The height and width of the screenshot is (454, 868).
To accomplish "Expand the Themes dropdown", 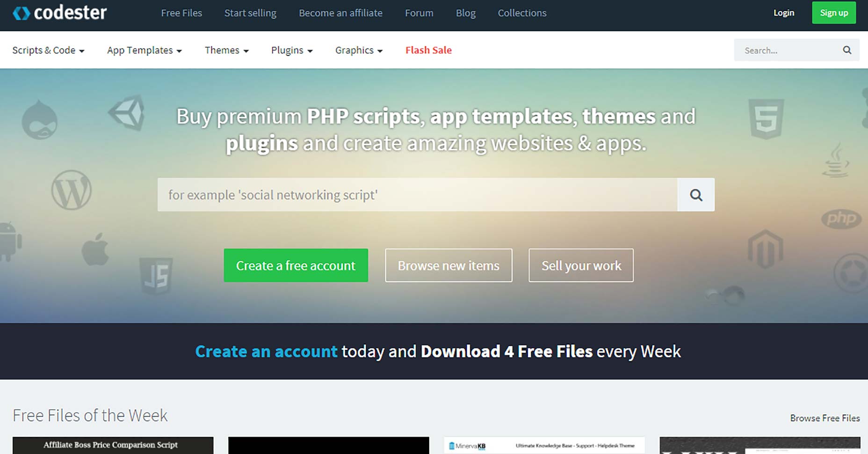I will coord(226,50).
